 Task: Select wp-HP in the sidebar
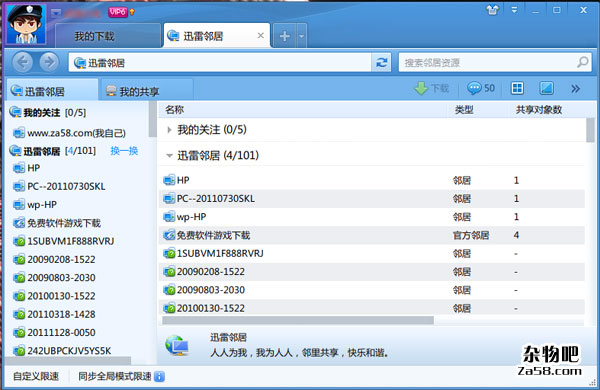click(35, 205)
